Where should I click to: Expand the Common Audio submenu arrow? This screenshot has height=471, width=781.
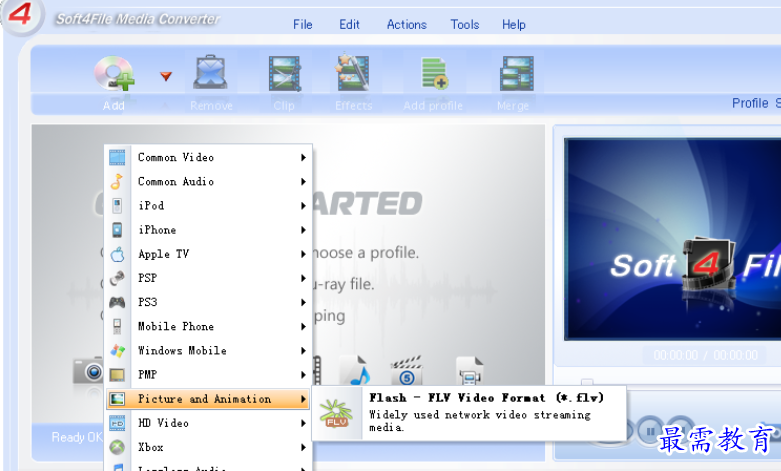tap(303, 182)
